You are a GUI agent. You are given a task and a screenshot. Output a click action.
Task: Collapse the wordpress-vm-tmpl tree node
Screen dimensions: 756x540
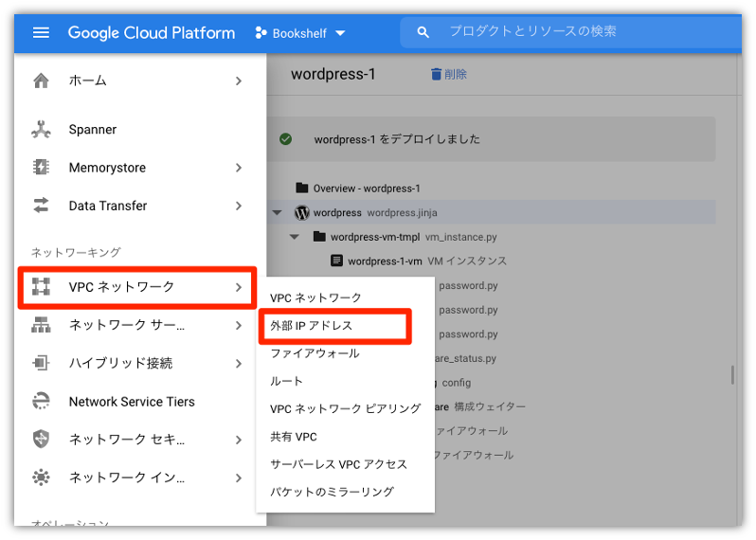[295, 237]
